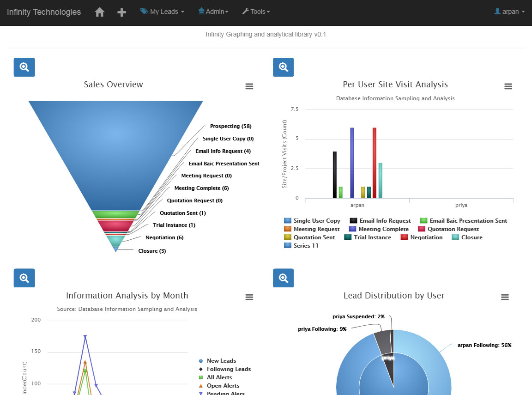Open the arpan user account dropdown

click(509, 12)
